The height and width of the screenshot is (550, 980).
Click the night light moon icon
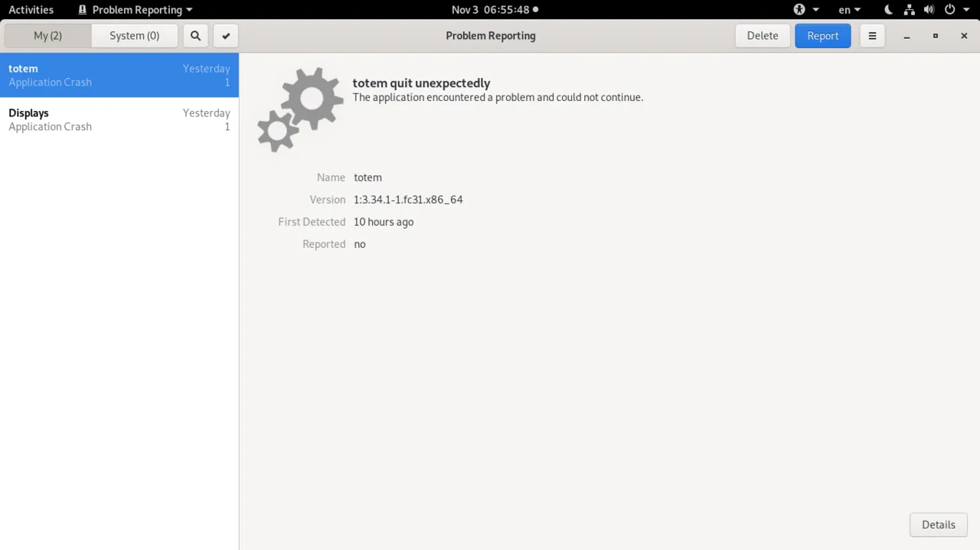tap(888, 10)
